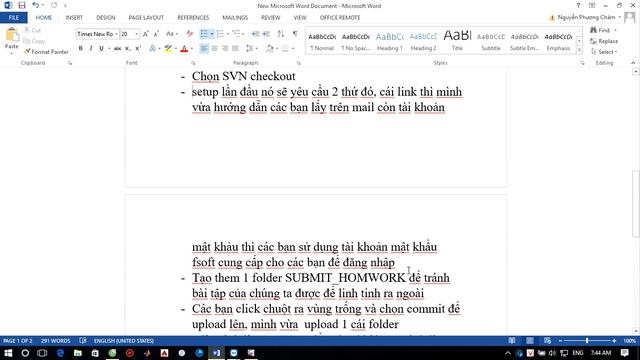Open the Select dropdown in Editing group
640x360 pixels.
pyautogui.click(x=604, y=52)
